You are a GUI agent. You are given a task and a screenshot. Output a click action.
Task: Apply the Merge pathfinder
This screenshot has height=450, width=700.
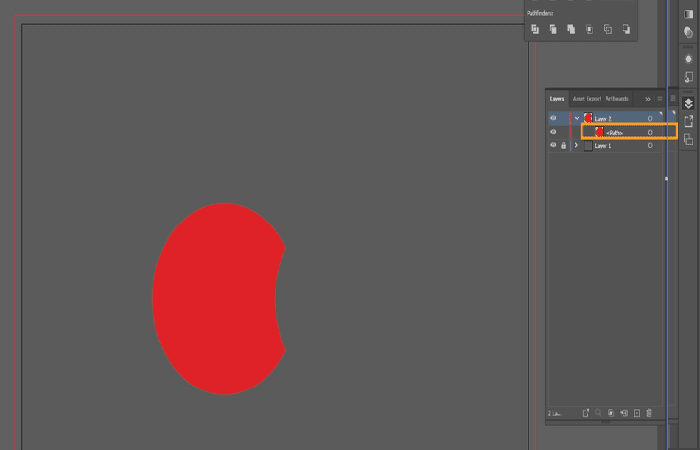[571, 29]
